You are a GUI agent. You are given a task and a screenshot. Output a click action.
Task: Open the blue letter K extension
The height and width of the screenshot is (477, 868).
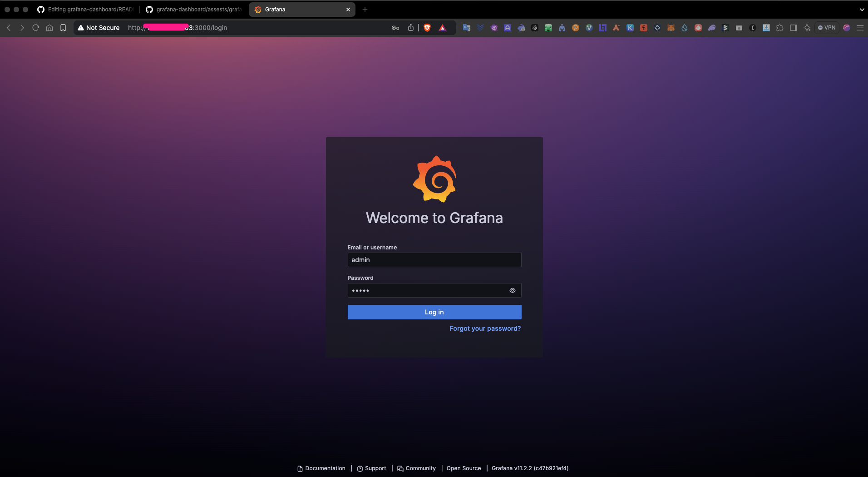630,28
